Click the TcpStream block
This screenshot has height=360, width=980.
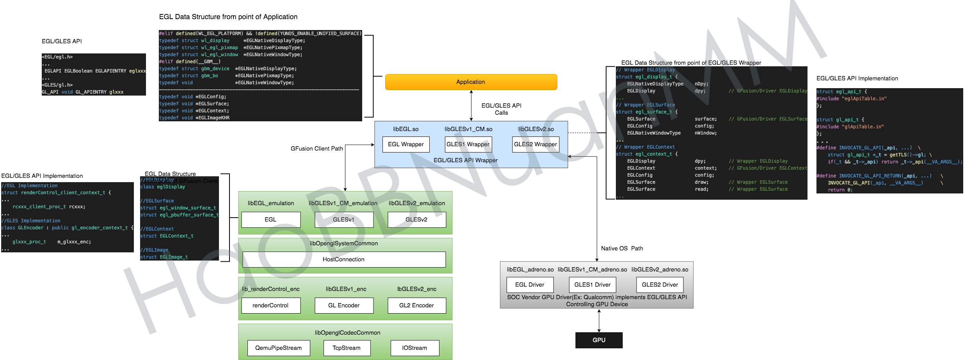(x=347, y=348)
